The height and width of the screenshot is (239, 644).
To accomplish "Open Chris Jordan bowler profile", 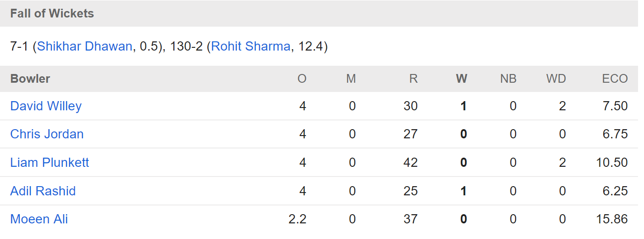I will (47, 134).
